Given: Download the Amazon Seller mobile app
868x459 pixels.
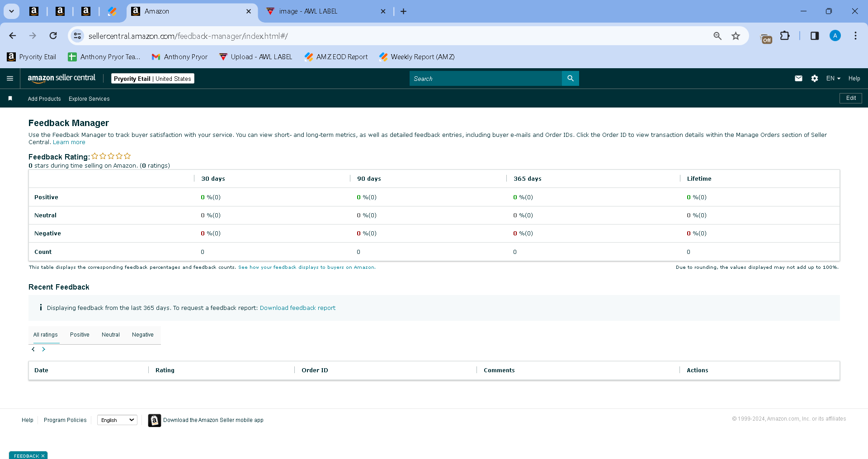Looking at the screenshot, I should pyautogui.click(x=206, y=420).
